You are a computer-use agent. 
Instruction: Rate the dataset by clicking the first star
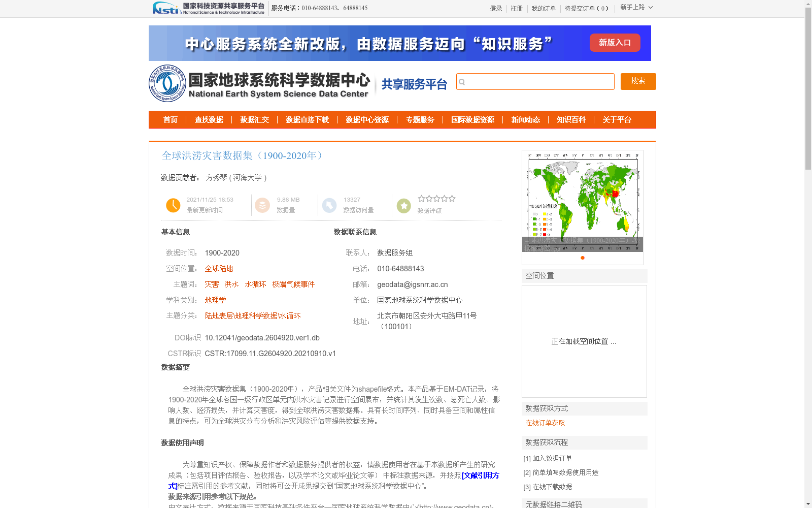coord(422,198)
